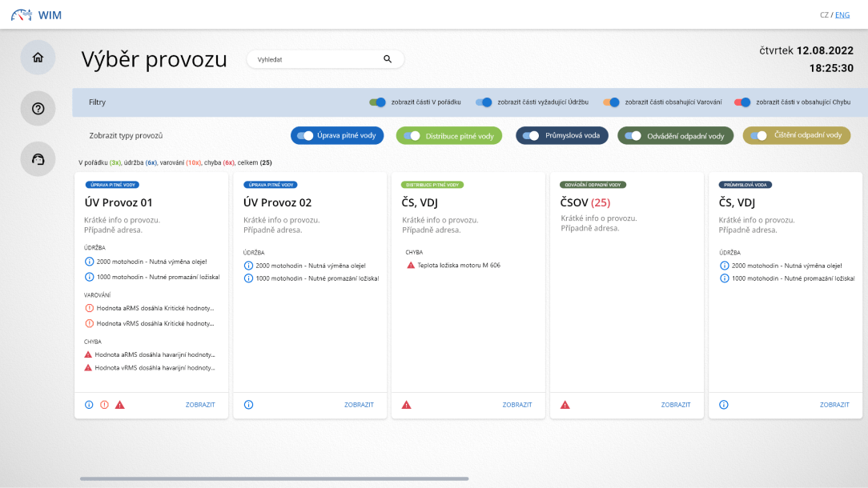Toggle 'zobrazit části v obsahující Chybu' filter

click(x=742, y=102)
